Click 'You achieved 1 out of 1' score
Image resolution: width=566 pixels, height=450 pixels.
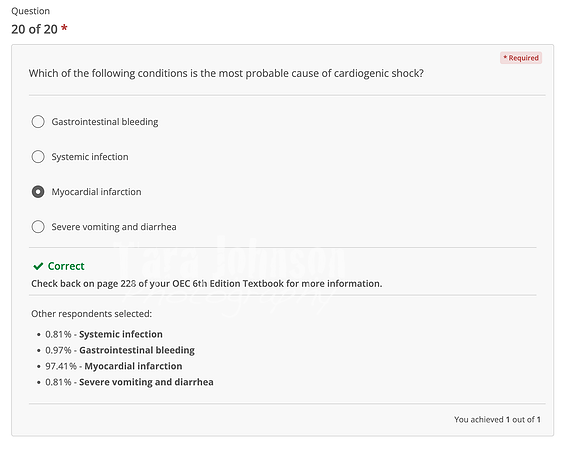[x=497, y=419]
